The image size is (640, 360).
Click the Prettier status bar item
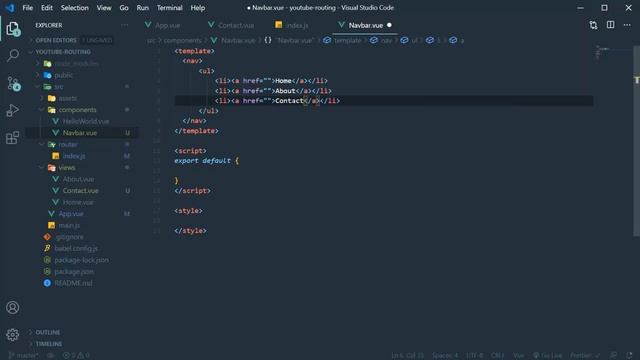[585, 356]
